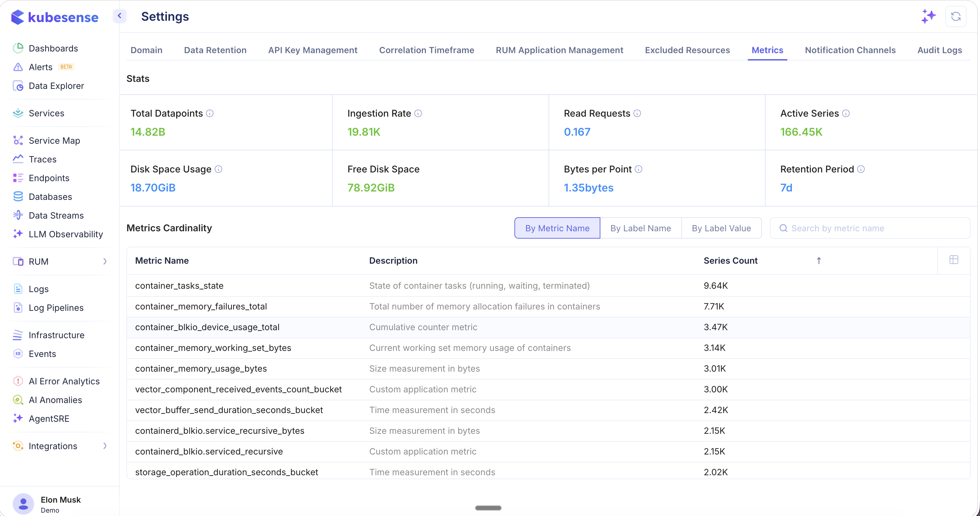Click the 14.82B Total Datapoints value
980x516 pixels.
pyautogui.click(x=148, y=132)
